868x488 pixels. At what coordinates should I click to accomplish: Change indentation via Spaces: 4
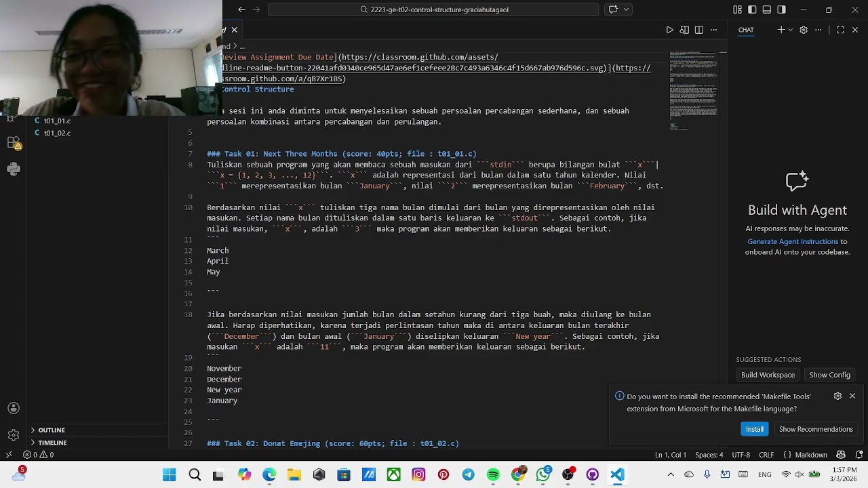709,455
